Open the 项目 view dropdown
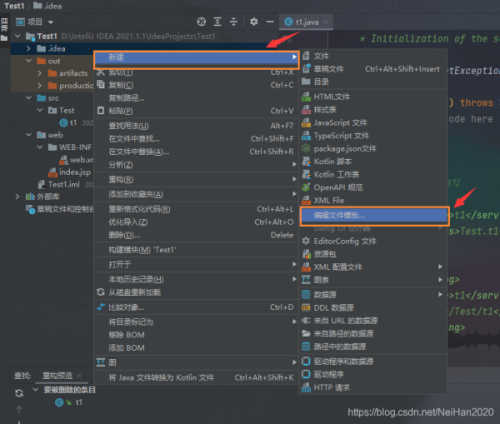500x424 pixels. 51,22
